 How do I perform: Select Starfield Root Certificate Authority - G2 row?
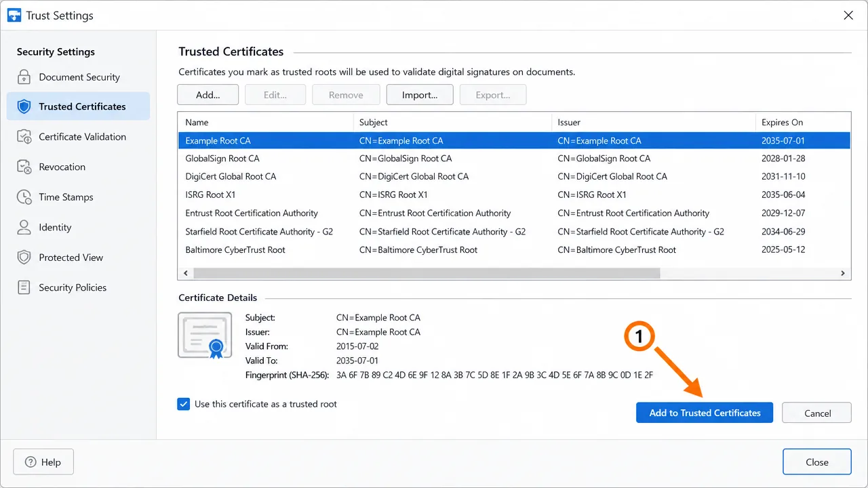(514, 231)
